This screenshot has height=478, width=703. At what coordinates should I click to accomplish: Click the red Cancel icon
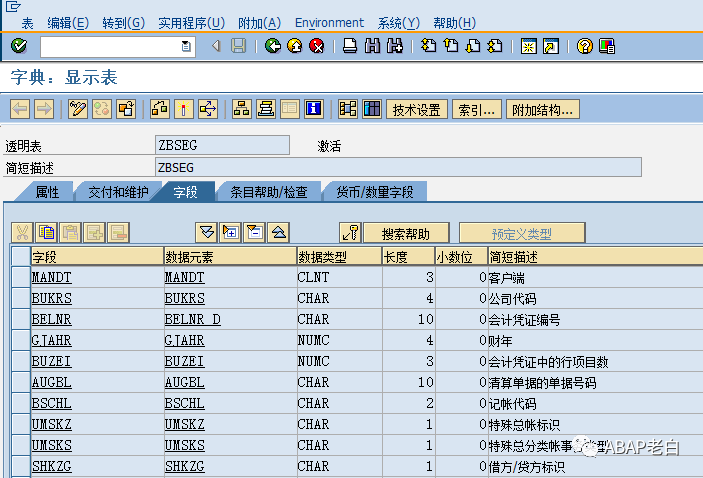click(317, 46)
